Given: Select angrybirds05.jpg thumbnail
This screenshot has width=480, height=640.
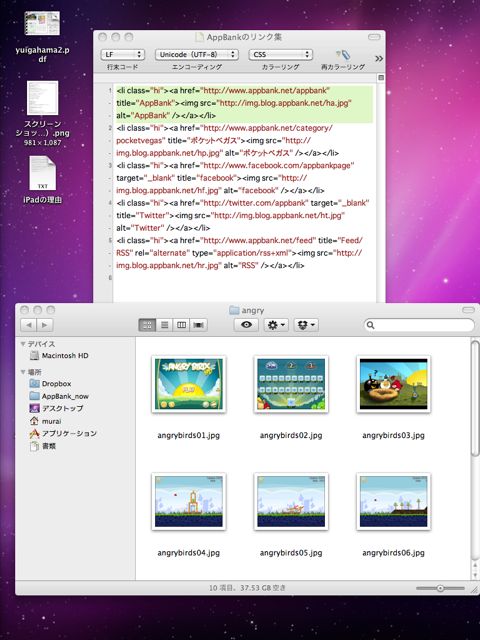Looking at the screenshot, I should click(x=291, y=502).
